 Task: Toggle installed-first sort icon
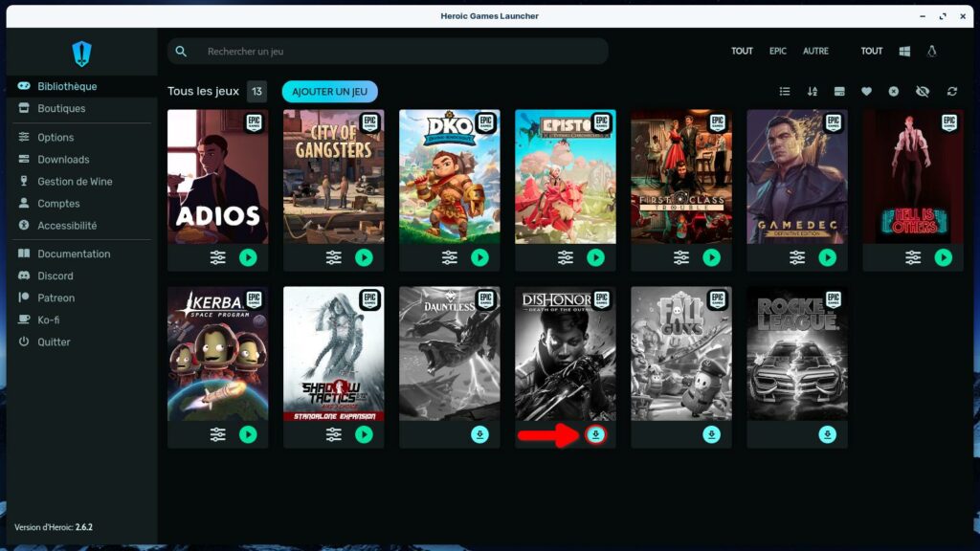coord(839,92)
